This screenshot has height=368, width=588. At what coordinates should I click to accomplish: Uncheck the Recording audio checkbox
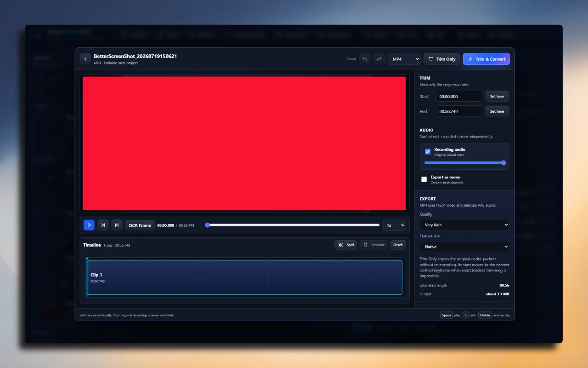click(x=428, y=151)
